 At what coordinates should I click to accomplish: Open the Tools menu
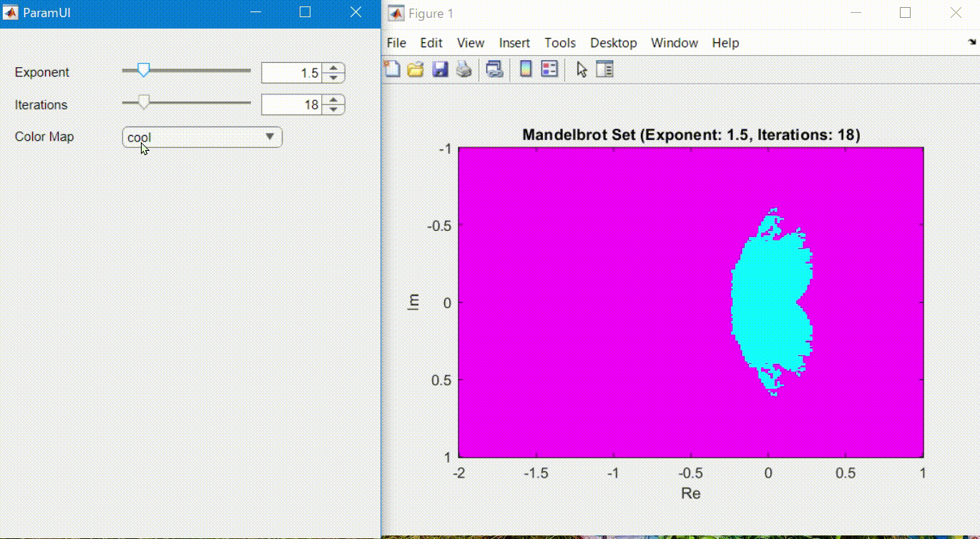(x=560, y=43)
